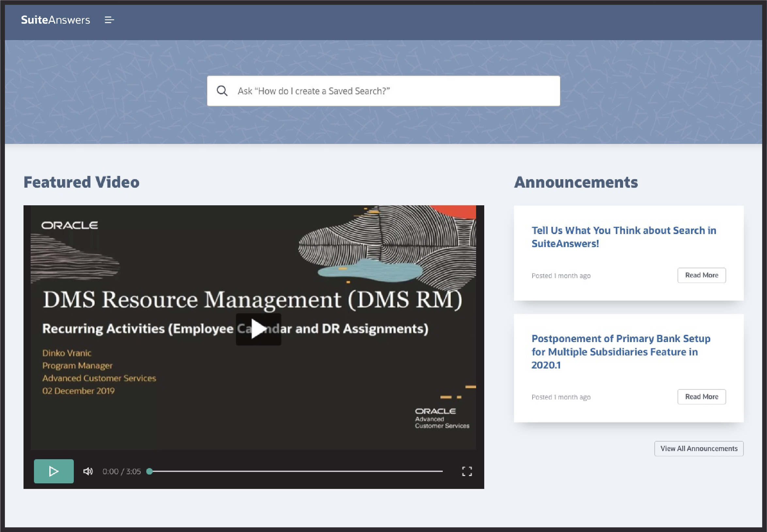Open the SuiteAnswers hamburger menu

coord(109,20)
